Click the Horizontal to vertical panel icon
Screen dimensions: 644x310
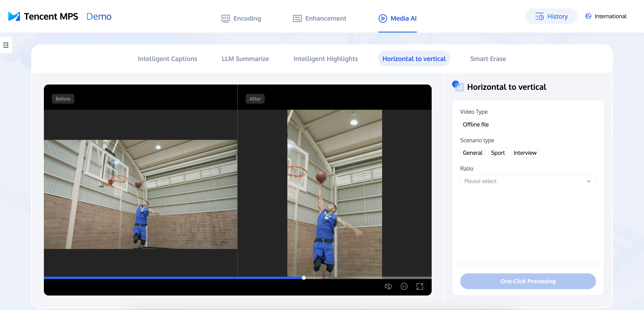[x=458, y=87]
